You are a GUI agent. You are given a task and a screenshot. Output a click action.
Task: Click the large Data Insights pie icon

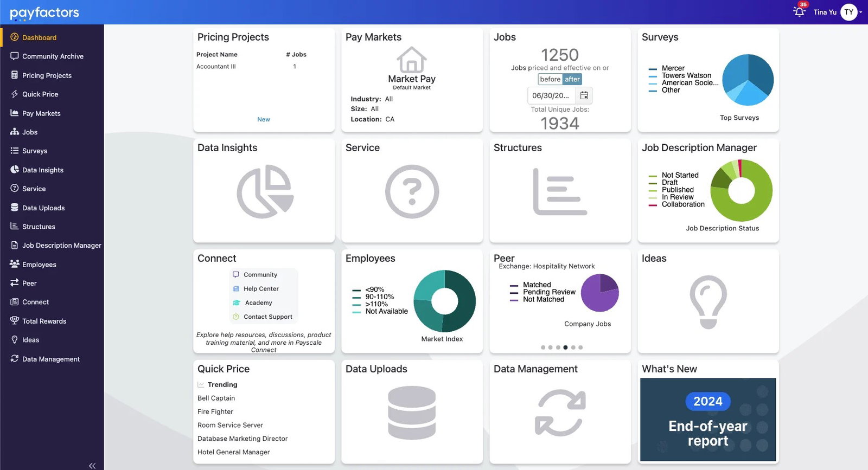[x=265, y=192]
